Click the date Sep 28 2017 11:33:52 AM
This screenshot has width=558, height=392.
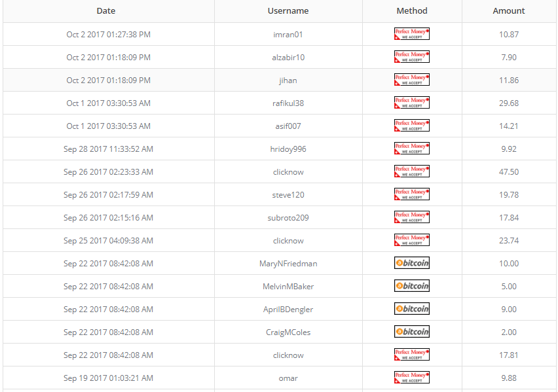[x=108, y=149]
